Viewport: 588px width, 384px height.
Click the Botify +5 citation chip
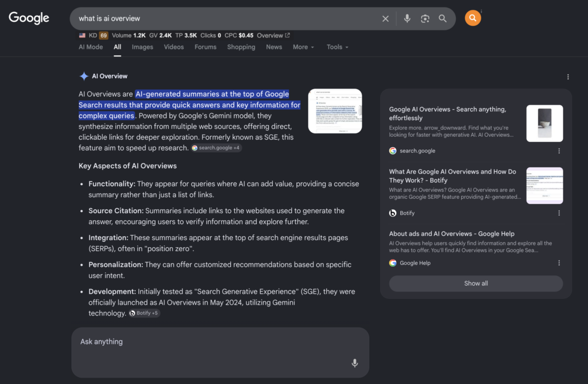(x=144, y=313)
